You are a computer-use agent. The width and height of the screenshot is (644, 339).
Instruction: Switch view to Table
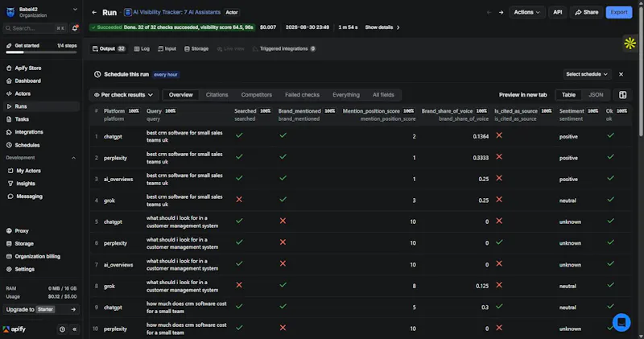[568, 95]
